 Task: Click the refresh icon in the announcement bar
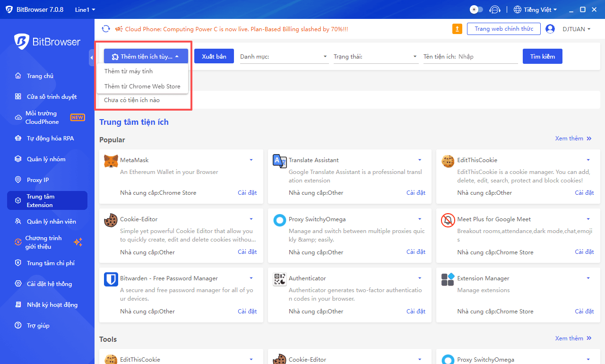(106, 28)
